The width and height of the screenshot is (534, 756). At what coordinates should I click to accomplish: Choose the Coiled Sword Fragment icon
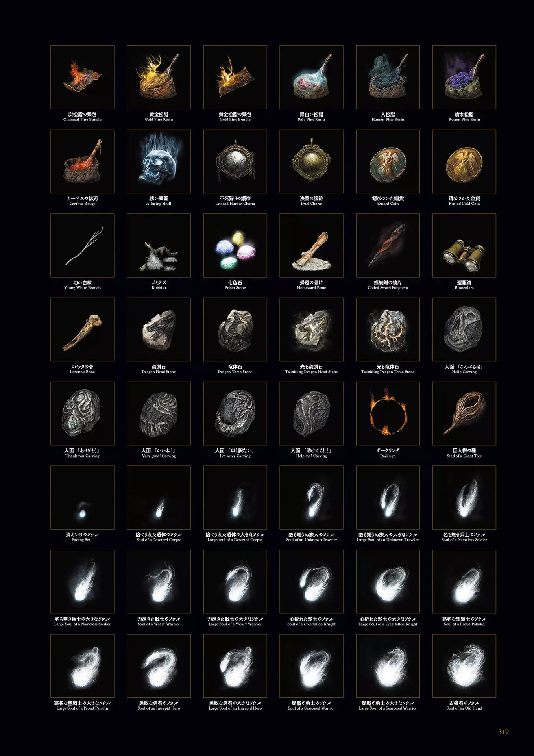pos(388,245)
